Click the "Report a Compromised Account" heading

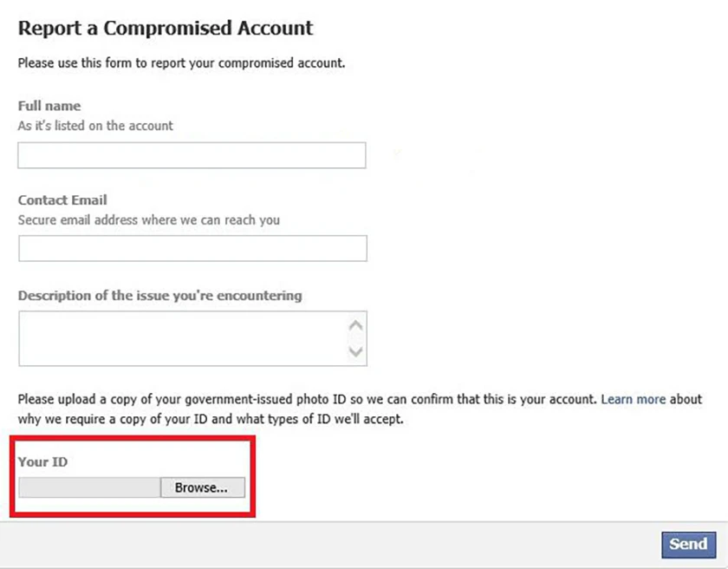pyautogui.click(x=166, y=29)
